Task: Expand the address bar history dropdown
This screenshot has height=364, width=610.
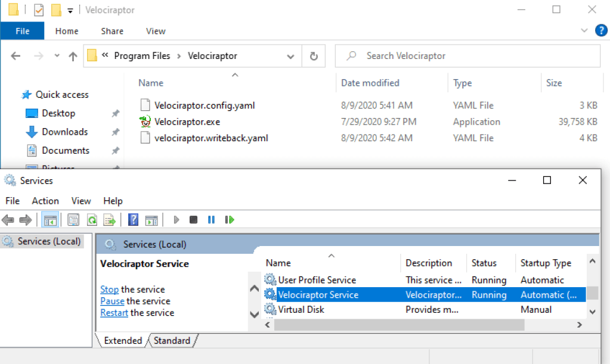Action: click(290, 56)
